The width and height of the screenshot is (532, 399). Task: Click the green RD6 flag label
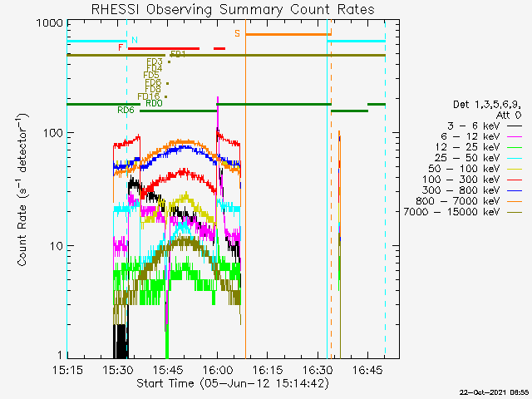pyautogui.click(x=126, y=110)
